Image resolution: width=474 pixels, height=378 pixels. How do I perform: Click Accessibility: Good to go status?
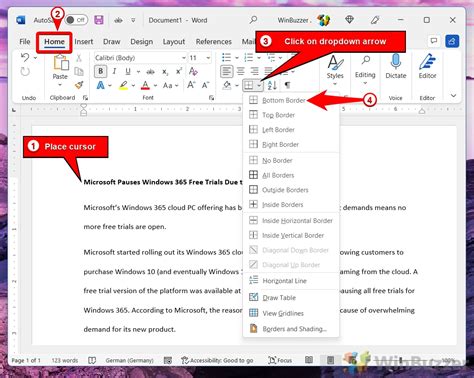217,360
